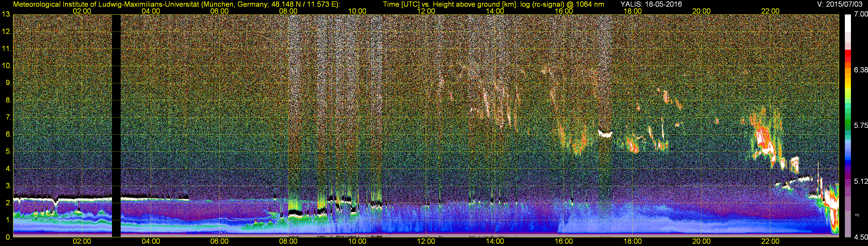Click the 20:00 label on the bottom time axis
The height and width of the screenshot is (246, 868).
[702, 241]
